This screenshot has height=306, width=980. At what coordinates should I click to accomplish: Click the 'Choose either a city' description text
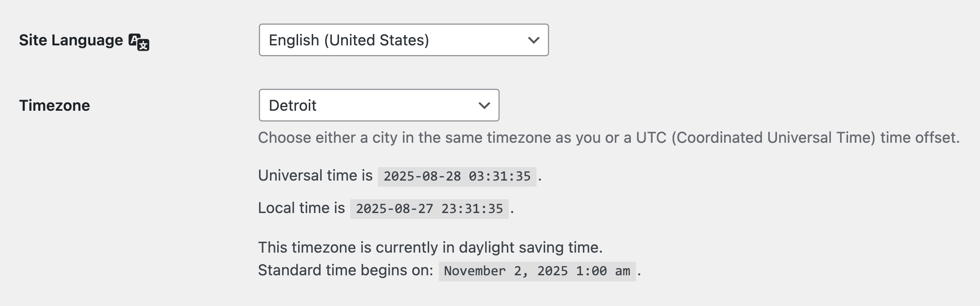(x=609, y=138)
